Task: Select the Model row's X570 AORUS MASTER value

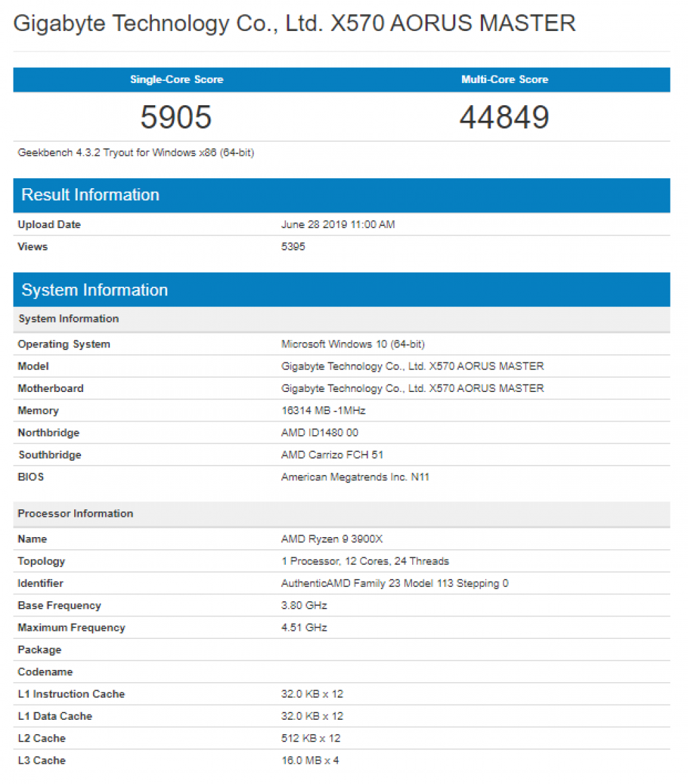Action: (x=413, y=366)
